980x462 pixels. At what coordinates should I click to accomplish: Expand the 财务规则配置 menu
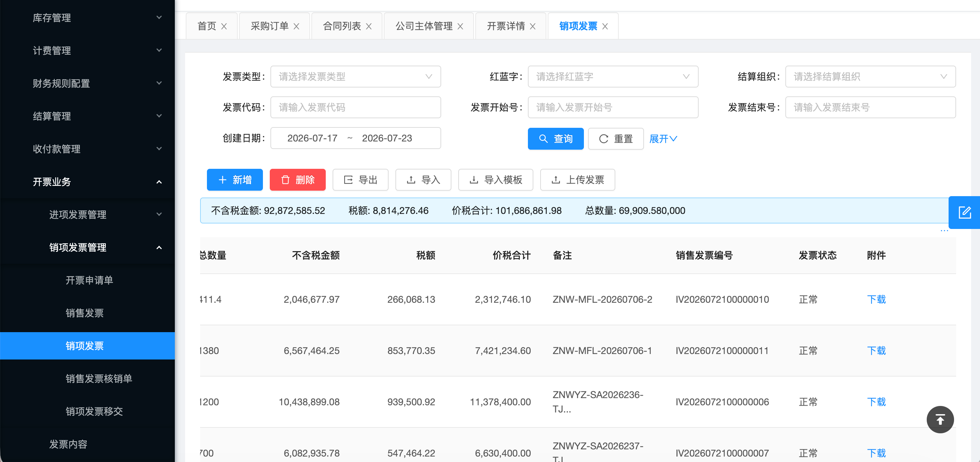tap(87, 83)
